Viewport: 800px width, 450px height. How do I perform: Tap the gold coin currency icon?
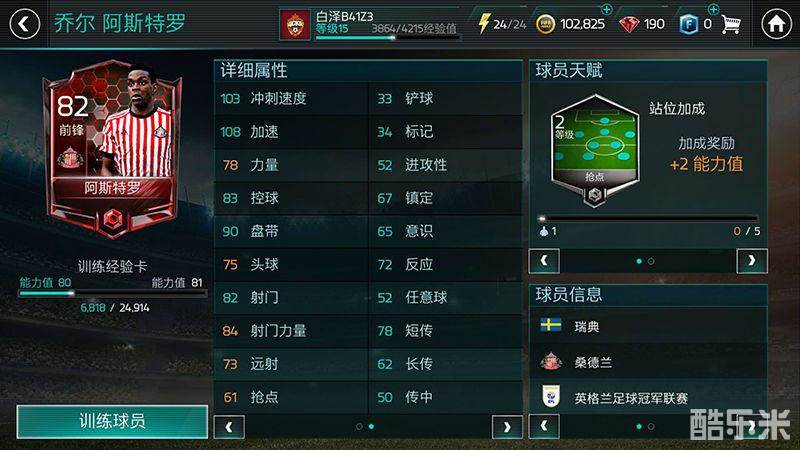(545, 24)
